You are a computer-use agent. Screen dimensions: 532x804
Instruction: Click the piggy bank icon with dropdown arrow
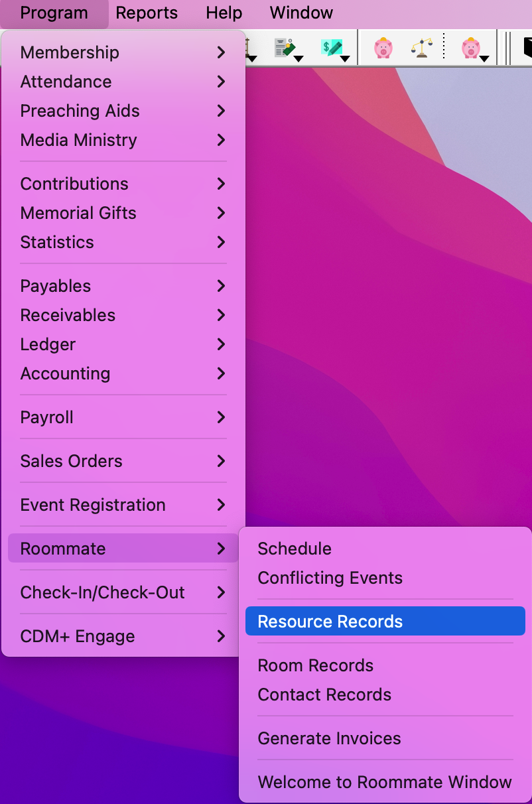pyautogui.click(x=472, y=48)
